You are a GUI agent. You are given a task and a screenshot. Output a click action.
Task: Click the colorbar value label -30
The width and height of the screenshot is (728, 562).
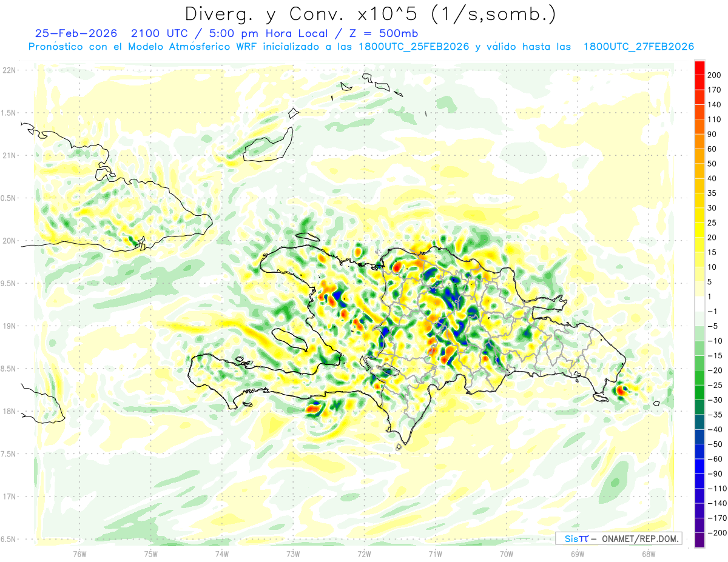(715, 400)
